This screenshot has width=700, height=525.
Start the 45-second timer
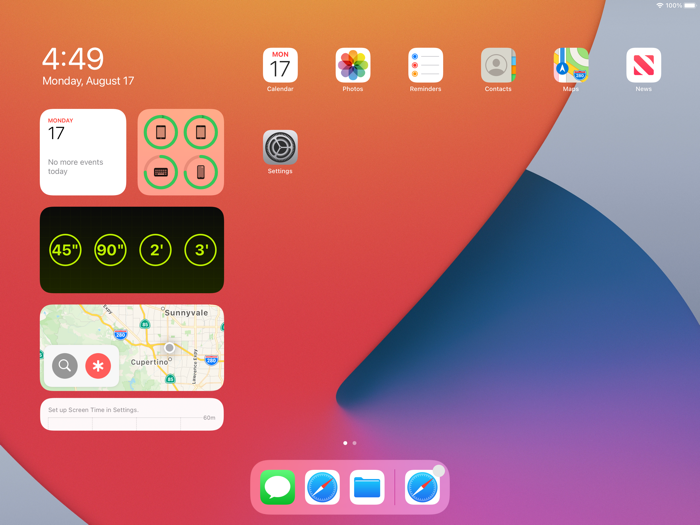tap(65, 250)
